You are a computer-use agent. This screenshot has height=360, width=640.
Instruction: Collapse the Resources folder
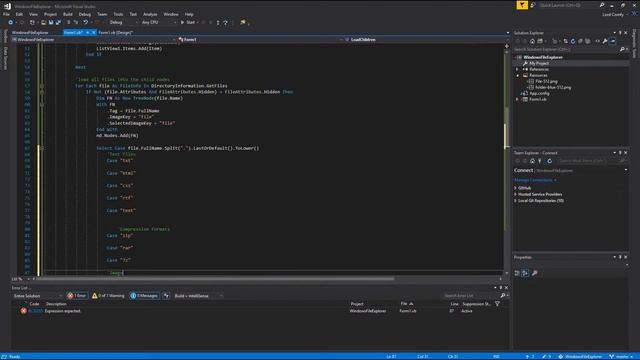pyautogui.click(x=517, y=76)
